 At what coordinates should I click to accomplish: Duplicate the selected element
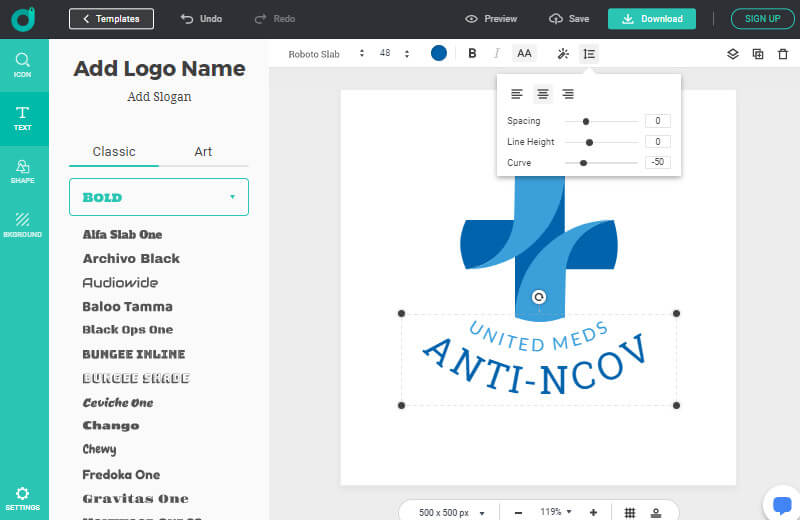coord(757,54)
